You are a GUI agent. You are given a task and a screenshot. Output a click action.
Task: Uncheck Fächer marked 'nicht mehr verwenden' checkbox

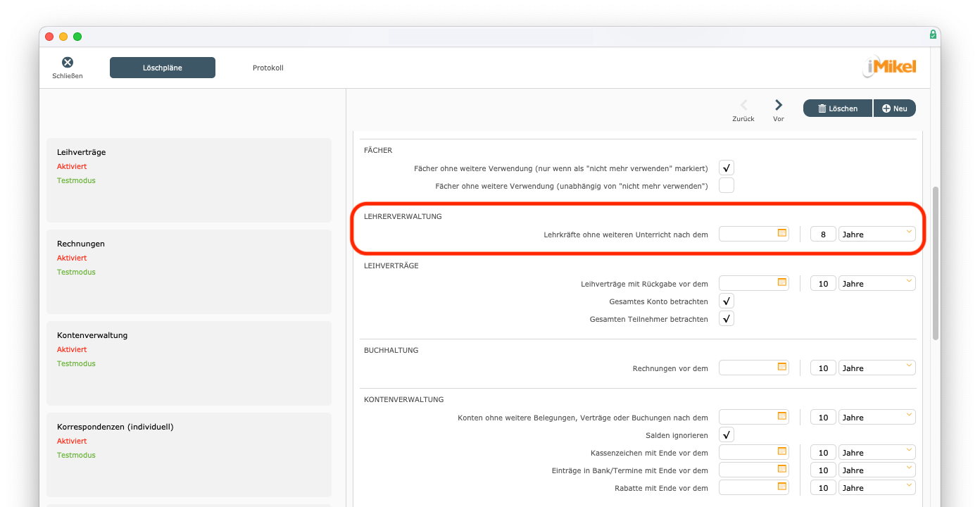pos(727,168)
